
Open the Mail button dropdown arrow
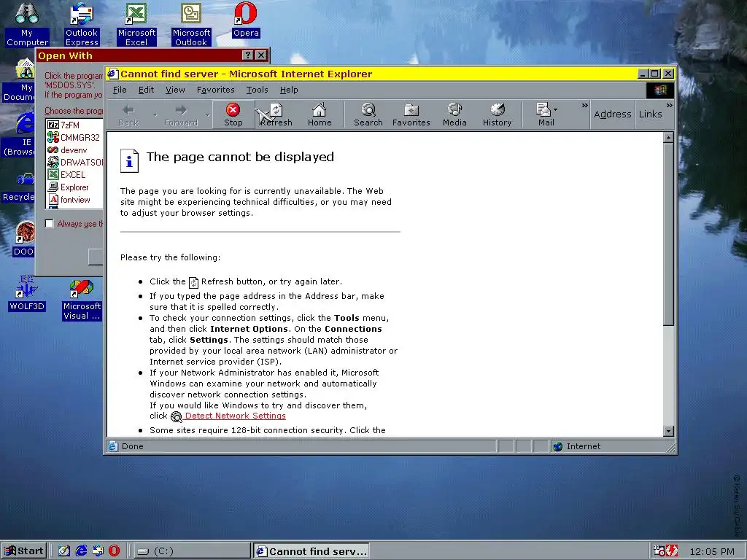[555, 110]
